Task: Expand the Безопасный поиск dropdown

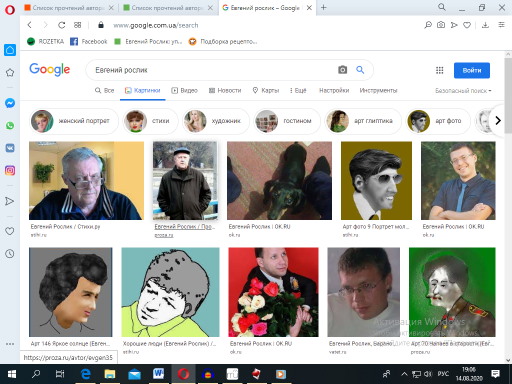Action: tap(463, 91)
